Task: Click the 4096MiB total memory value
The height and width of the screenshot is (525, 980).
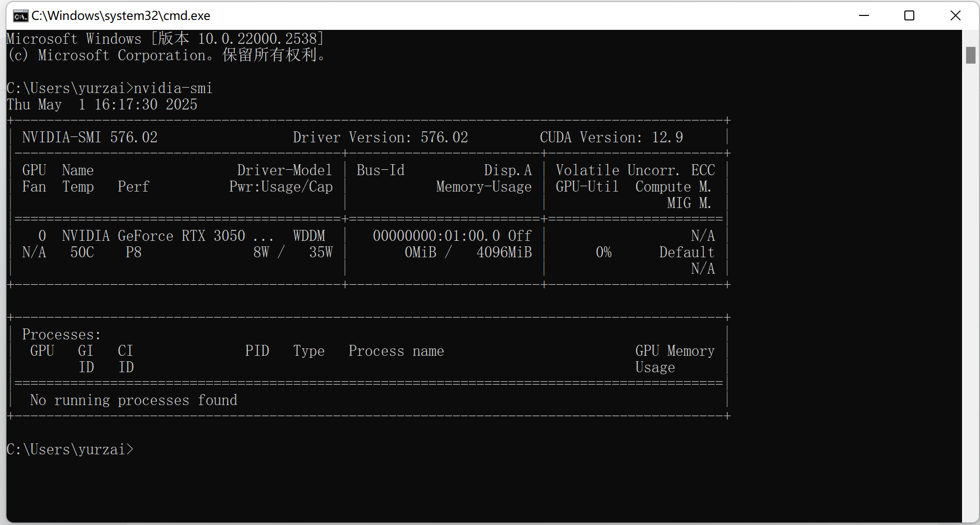Action: pos(504,252)
